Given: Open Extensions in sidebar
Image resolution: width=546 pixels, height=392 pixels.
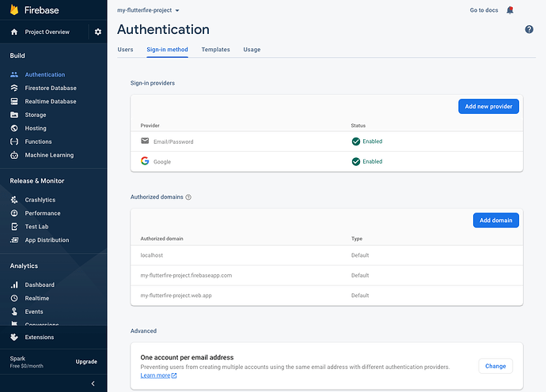Looking at the screenshot, I should click(40, 337).
